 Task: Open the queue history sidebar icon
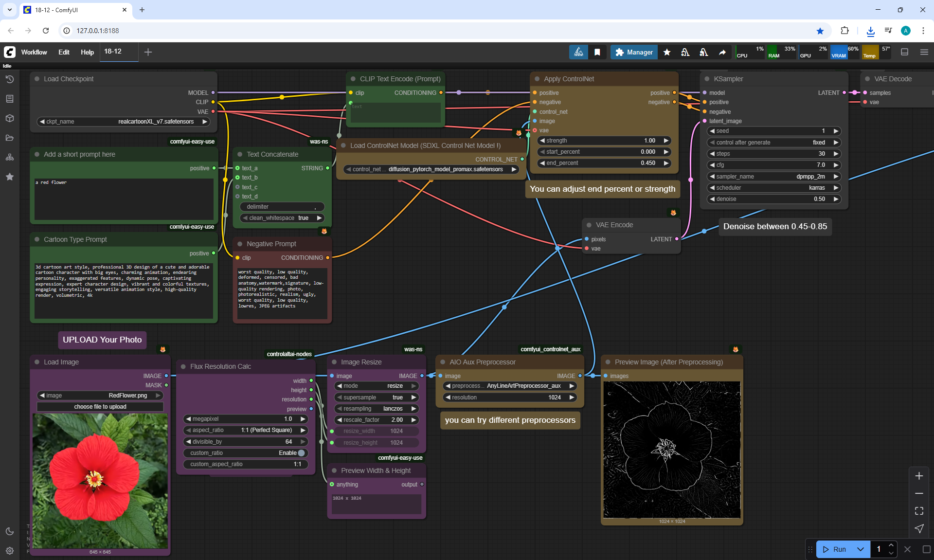(x=9, y=79)
